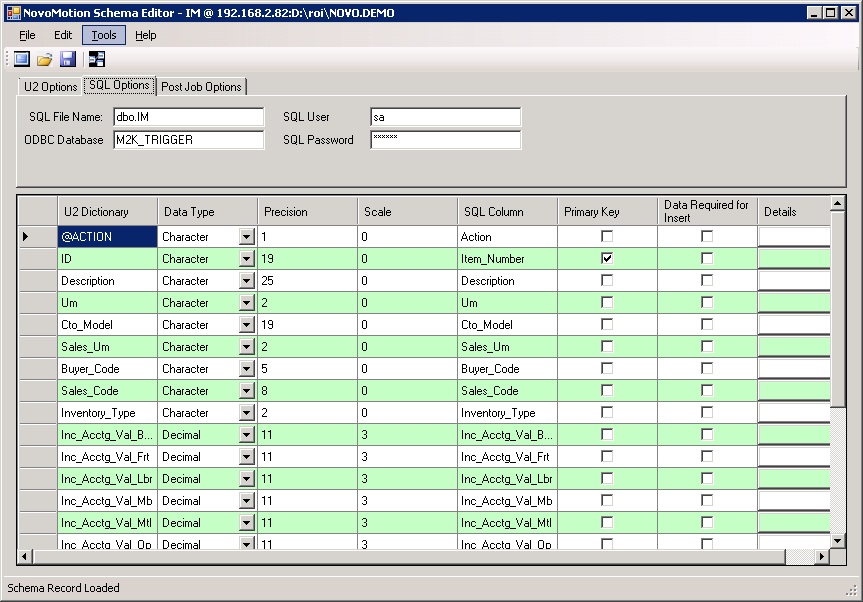Open the Data Type dropdown for Cto_Model
The width and height of the screenshot is (863, 602).
click(247, 325)
